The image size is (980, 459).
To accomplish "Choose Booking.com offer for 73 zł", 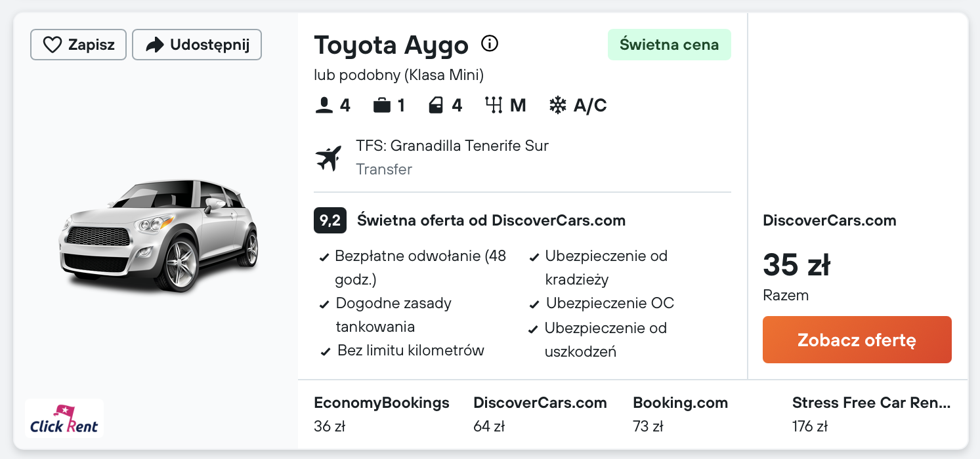I will tap(680, 414).
